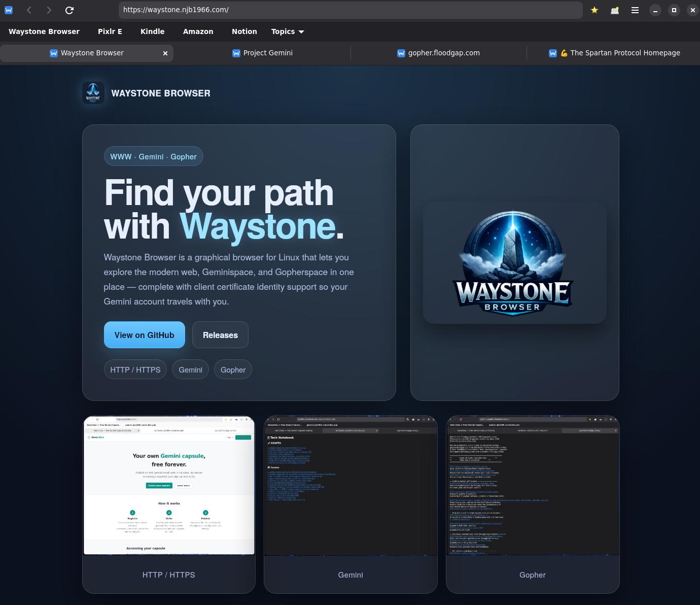Click the WWW · Gemini · Gopher badge
The height and width of the screenshot is (605, 700).
[153, 156]
